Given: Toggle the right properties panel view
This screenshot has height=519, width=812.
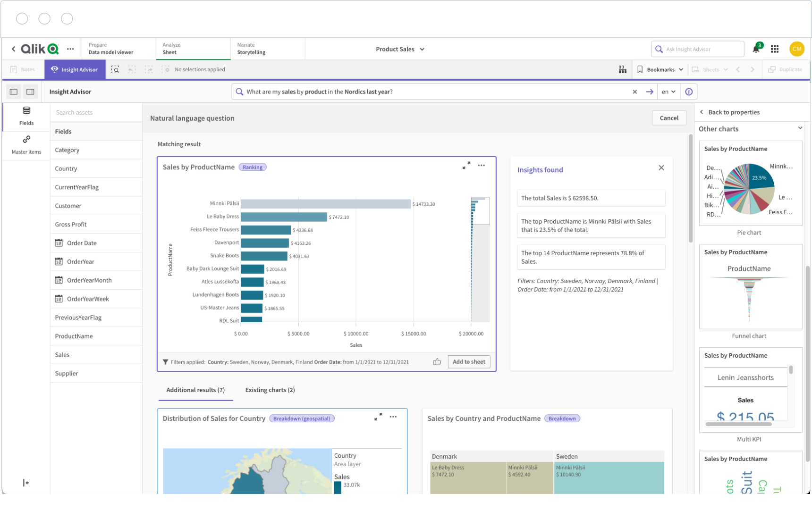Looking at the screenshot, I should click(x=30, y=92).
